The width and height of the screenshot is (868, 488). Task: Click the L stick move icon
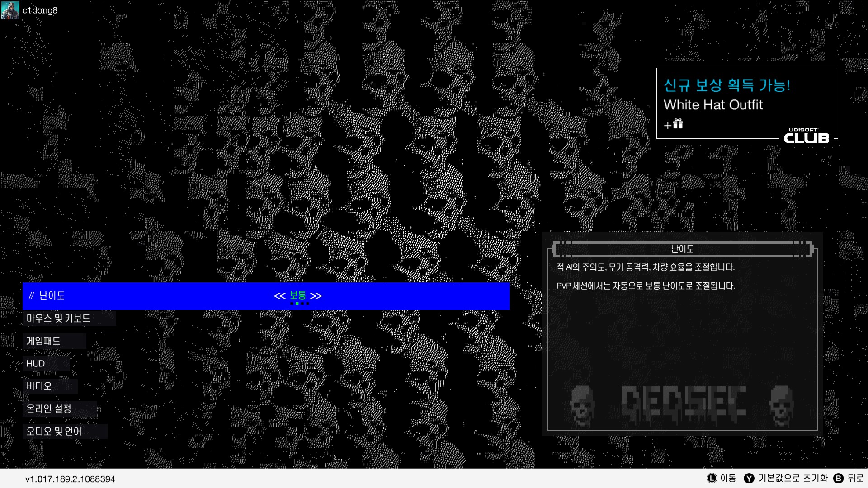712,478
